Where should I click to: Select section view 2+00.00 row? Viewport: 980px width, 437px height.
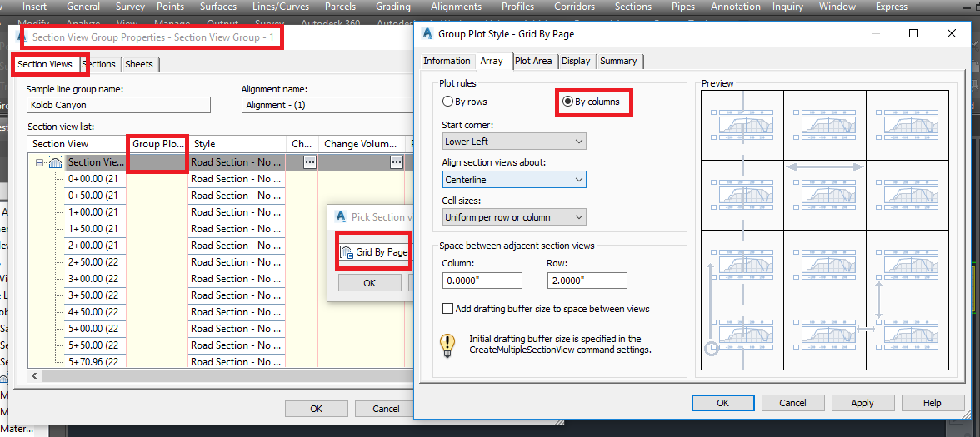click(93, 246)
